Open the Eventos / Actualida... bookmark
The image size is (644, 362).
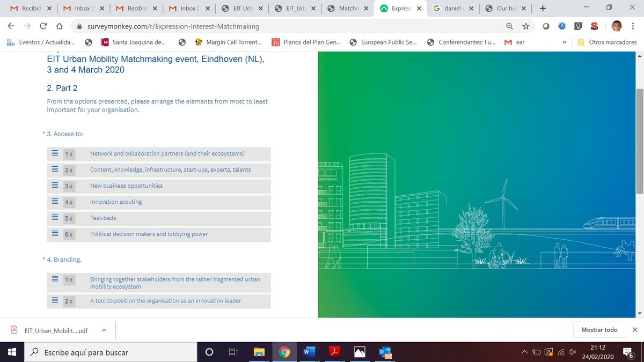pyautogui.click(x=41, y=42)
